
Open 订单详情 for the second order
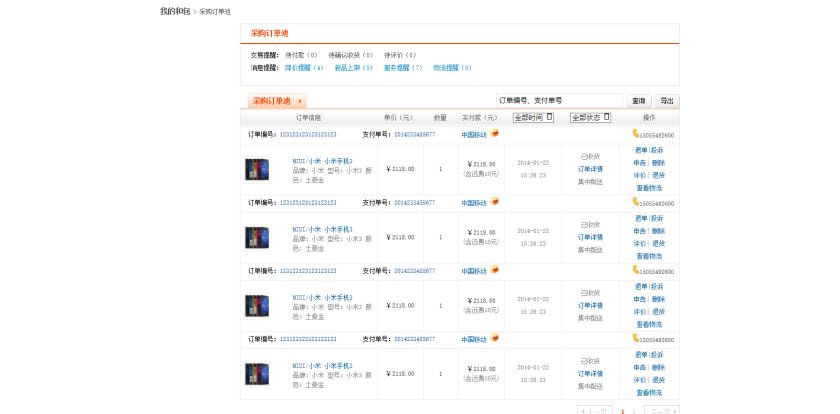(590, 237)
